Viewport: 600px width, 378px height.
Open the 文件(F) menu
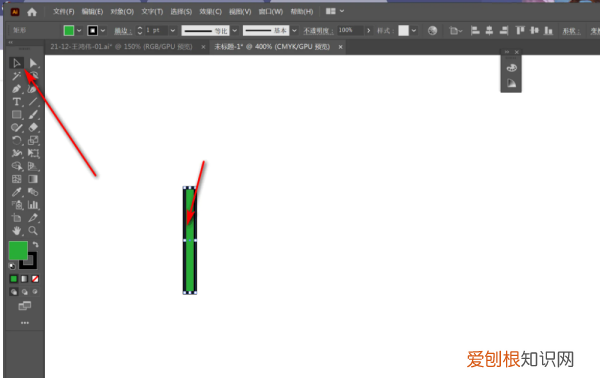64,12
